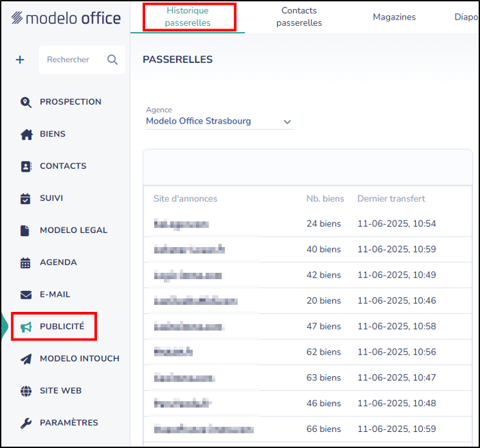This screenshot has width=480, height=448.
Task: Click the 20 biens cell
Action: (x=324, y=301)
